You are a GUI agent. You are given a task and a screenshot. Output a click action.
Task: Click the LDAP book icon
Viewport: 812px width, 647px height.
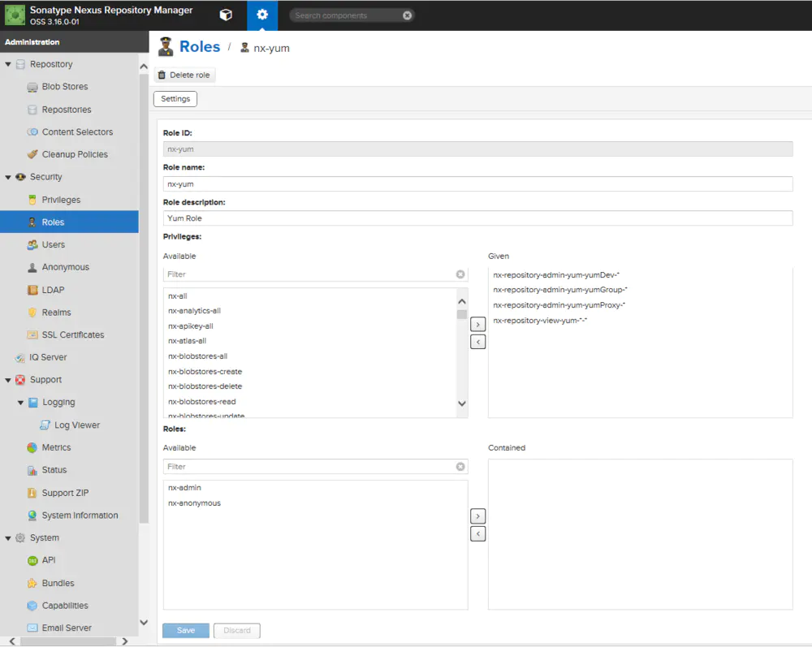point(32,290)
